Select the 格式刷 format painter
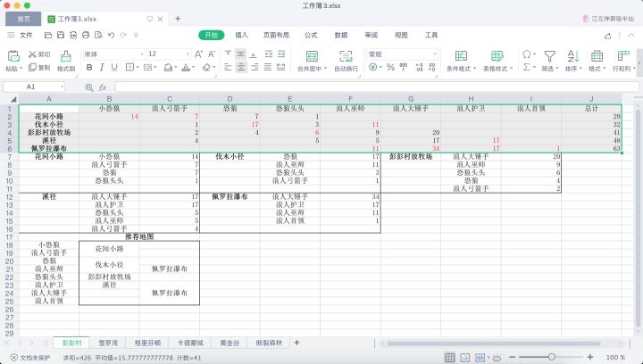The height and width of the screenshot is (364, 643). coord(65,61)
